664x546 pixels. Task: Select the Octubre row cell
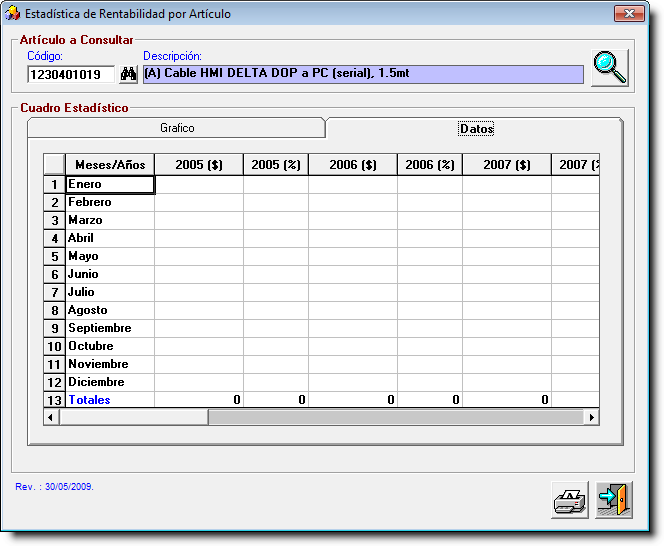(110, 346)
